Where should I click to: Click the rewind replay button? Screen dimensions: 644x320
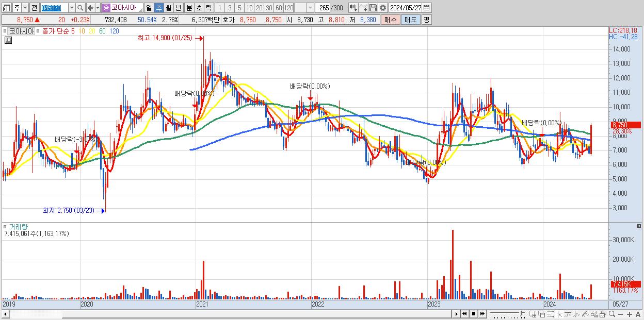(464, 314)
